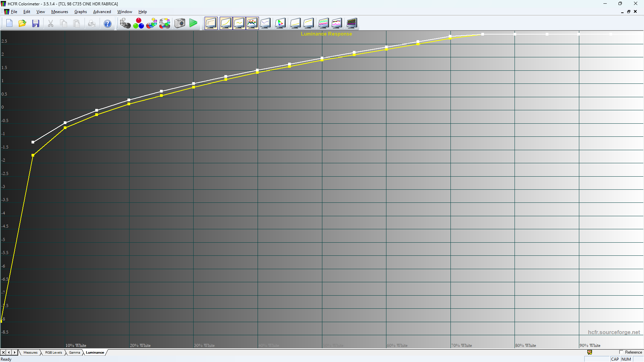Measure secondaries with the multicolor balls icon
The height and width of the screenshot is (362, 644).
coord(152,23)
